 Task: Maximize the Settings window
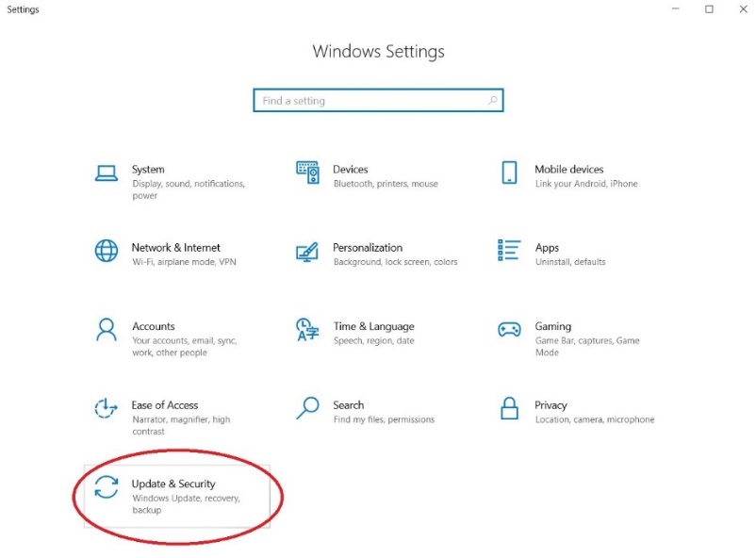tap(709, 8)
